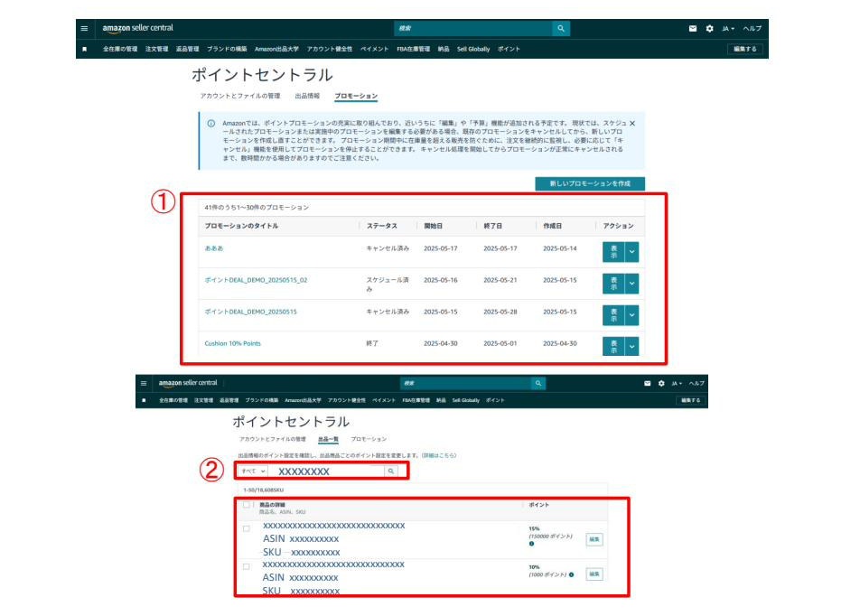The width and height of the screenshot is (860, 616).
Task: Click 表示 button for ポイントDEAL_DEMO_20250515_02
Action: [x=613, y=284]
